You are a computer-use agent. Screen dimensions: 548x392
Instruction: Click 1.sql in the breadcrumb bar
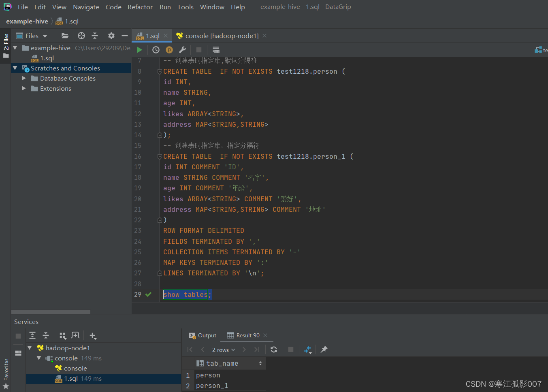67,21
